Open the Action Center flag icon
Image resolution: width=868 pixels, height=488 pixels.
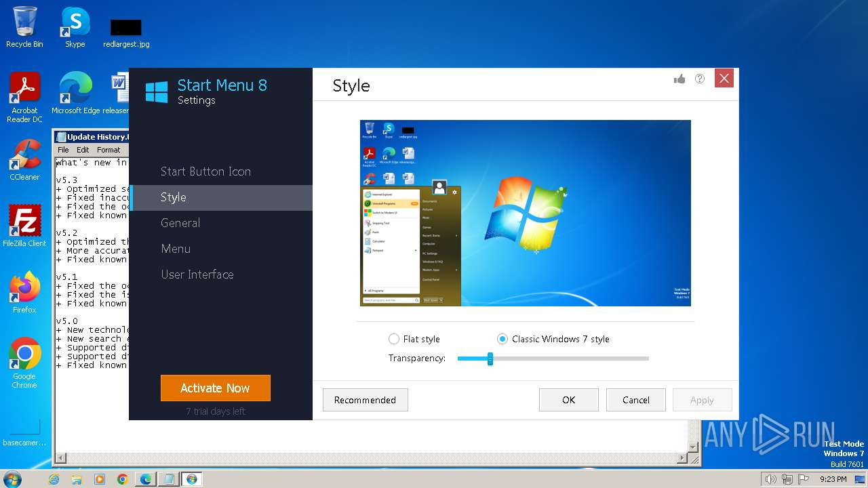pyautogui.click(x=804, y=479)
